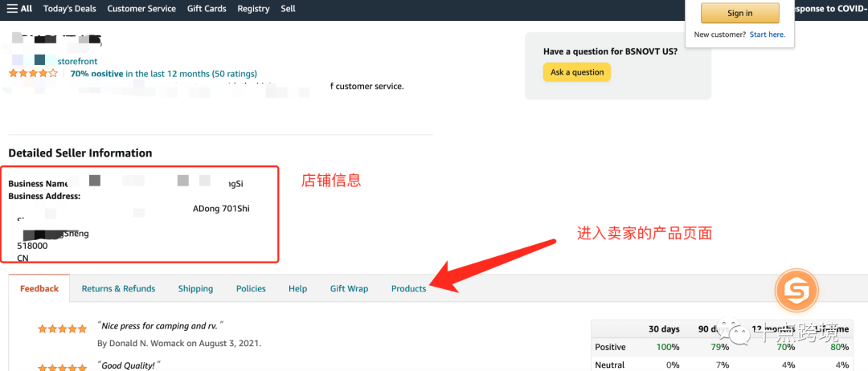The height and width of the screenshot is (371, 868).
Task: Click the Start here new customer link
Action: [x=768, y=35]
